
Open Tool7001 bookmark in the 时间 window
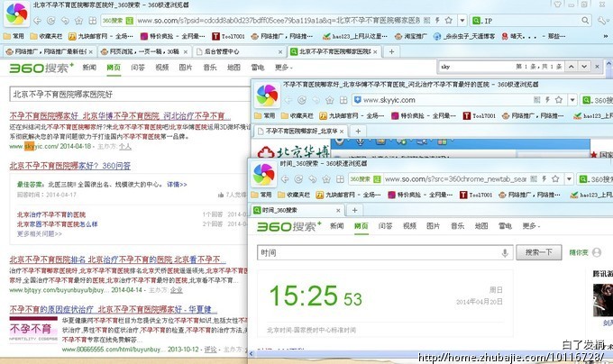coord(476,195)
